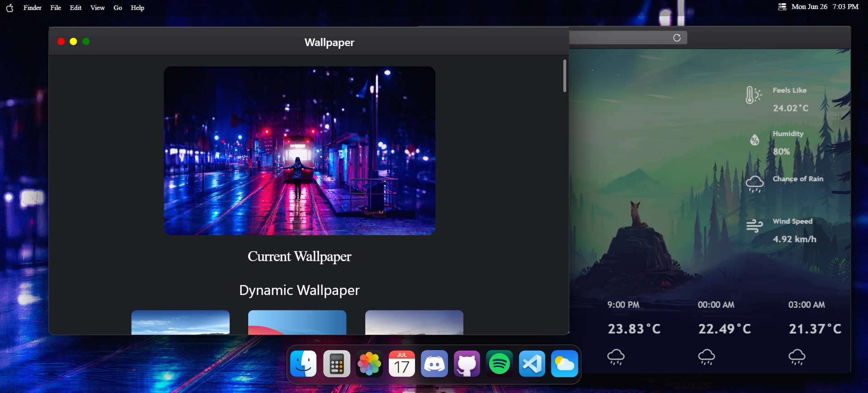Click the 4.92 km/h wind speed value
The width and height of the screenshot is (868, 393).
pyautogui.click(x=794, y=239)
